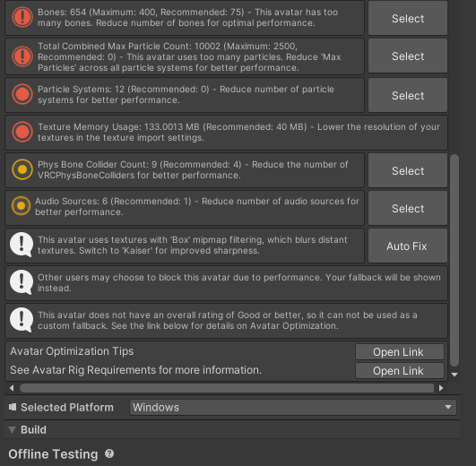Image resolution: width=476 pixels, height=466 pixels.
Task: Click the yellow warning icon for Audio Sources
Action: (x=21, y=206)
